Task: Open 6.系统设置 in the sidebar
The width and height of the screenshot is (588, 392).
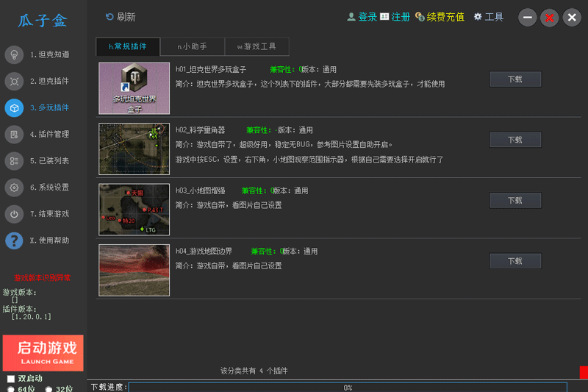Action: click(x=49, y=188)
